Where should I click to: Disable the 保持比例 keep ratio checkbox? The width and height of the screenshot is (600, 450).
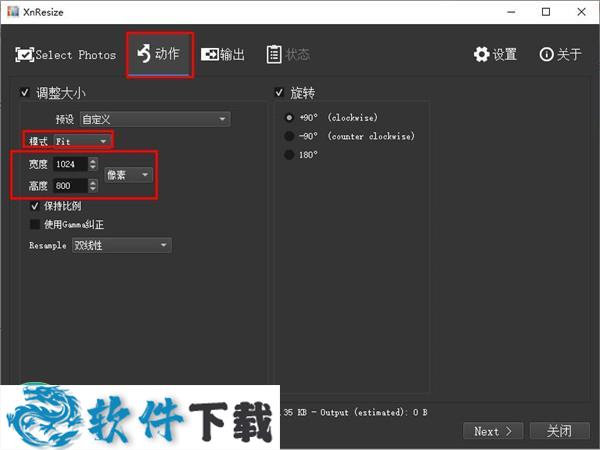coord(37,206)
